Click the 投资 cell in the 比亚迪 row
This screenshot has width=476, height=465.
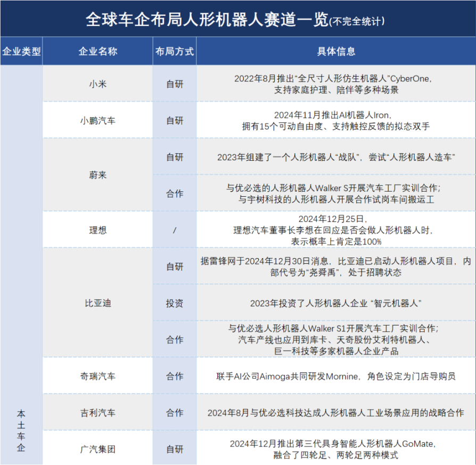point(175,303)
